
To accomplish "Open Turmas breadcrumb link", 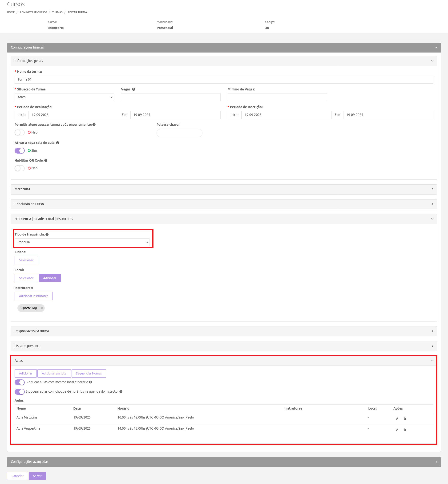I will pos(57,12).
